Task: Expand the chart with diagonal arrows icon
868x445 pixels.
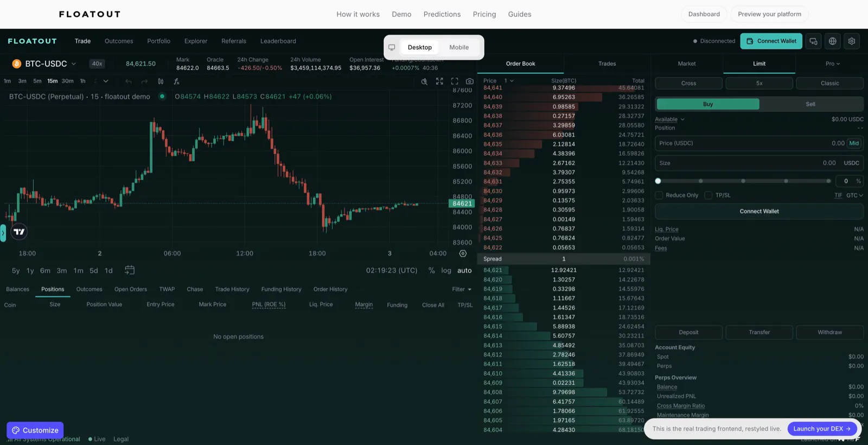Action: coord(439,81)
